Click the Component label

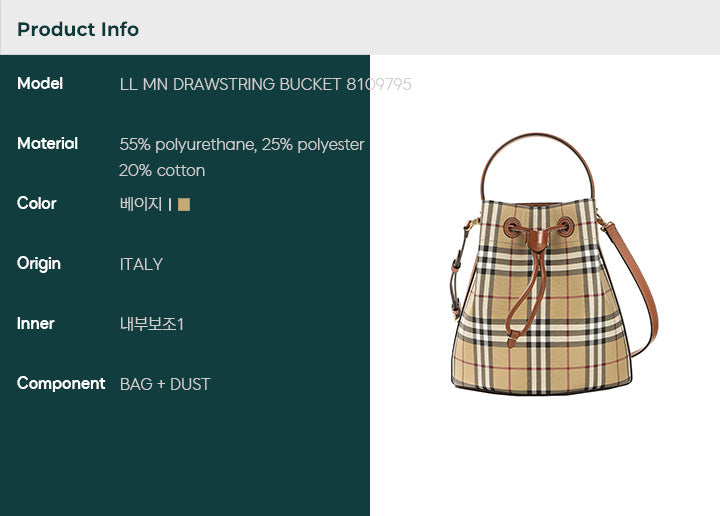(61, 383)
